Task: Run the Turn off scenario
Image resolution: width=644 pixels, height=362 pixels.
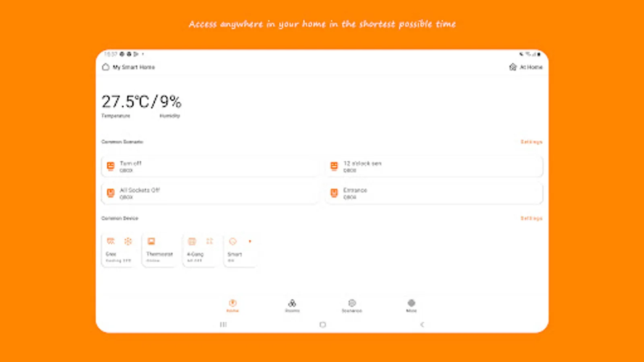Action: [210, 167]
